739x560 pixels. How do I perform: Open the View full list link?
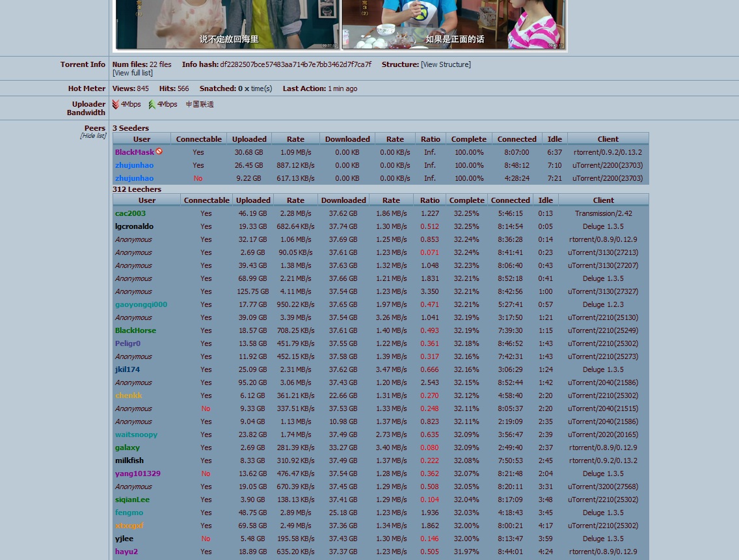[x=133, y=73]
